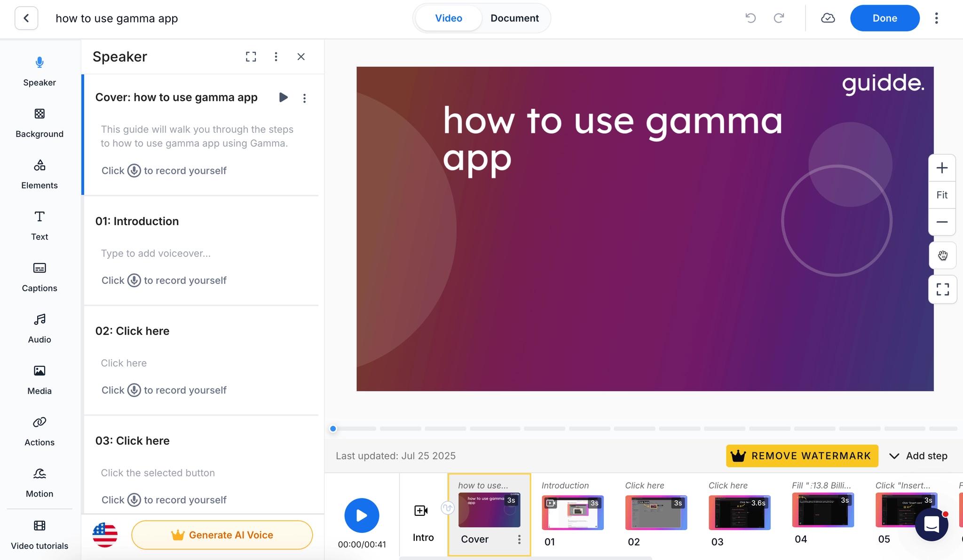The height and width of the screenshot is (560, 963).
Task: Click the '01: Introduction' heading
Action: tap(137, 221)
